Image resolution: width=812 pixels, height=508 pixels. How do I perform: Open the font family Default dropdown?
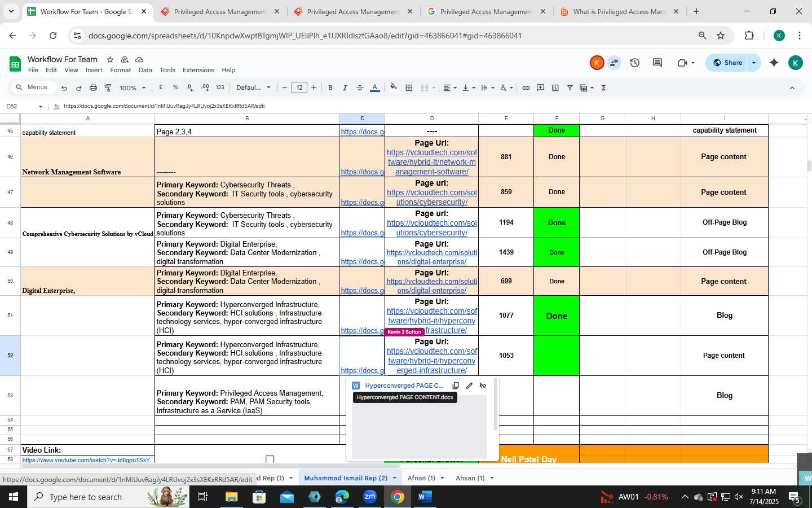coord(253,87)
